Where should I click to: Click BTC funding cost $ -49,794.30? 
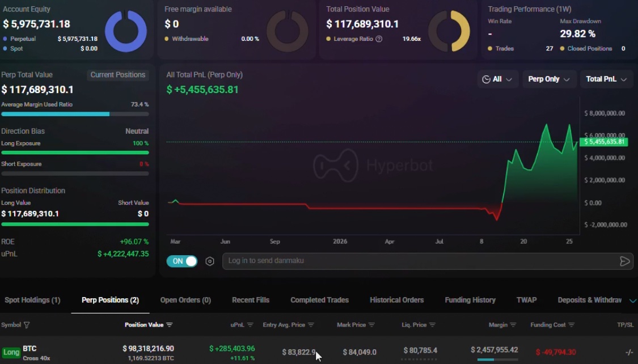tap(556, 352)
